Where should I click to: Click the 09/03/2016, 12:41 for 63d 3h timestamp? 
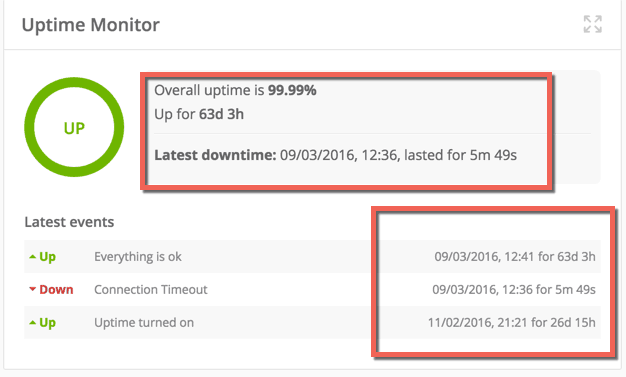pyautogui.click(x=515, y=256)
